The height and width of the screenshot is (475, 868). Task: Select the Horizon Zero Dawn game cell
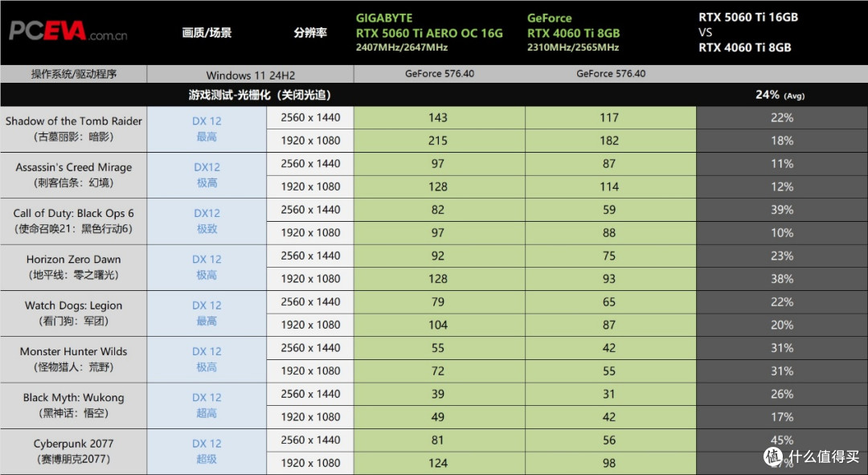pyautogui.click(x=74, y=268)
